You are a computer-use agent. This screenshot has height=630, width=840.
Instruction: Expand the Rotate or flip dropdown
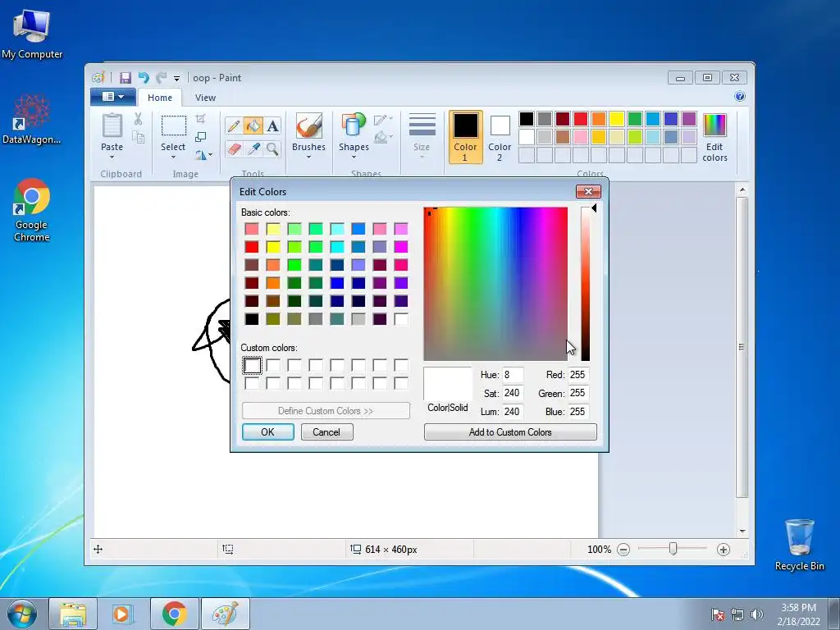pos(203,155)
